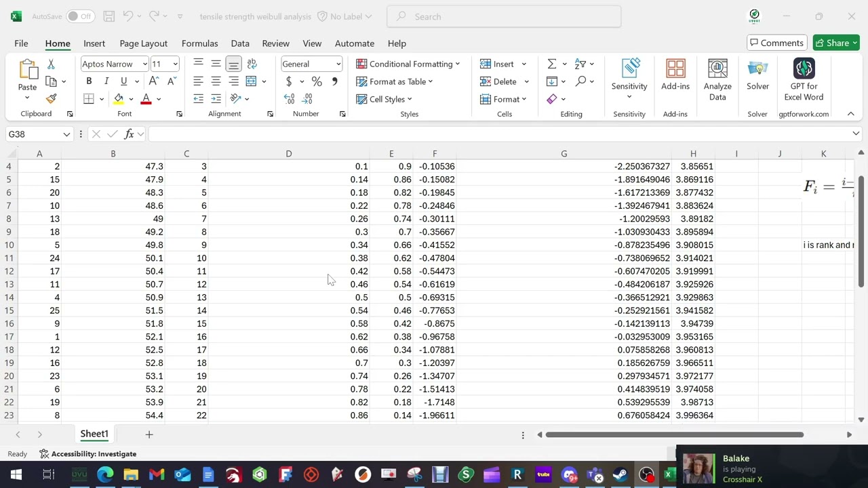Screen dimensions: 868x488
Task: Open the File menu
Action: [x=21, y=43]
